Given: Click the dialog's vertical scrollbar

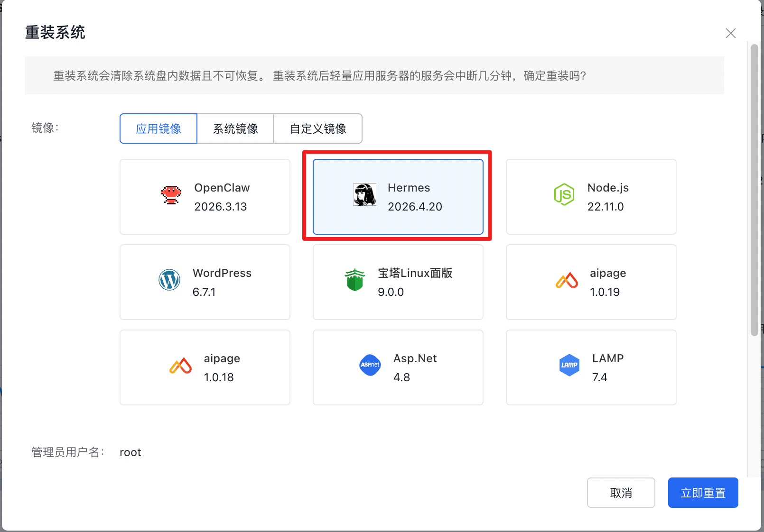Looking at the screenshot, I should coord(755,190).
